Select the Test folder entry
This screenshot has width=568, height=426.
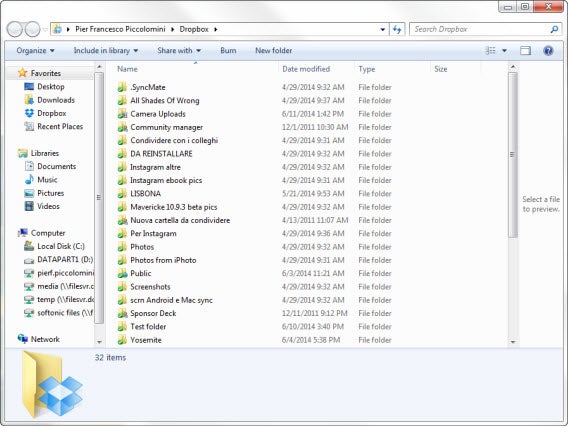148,327
